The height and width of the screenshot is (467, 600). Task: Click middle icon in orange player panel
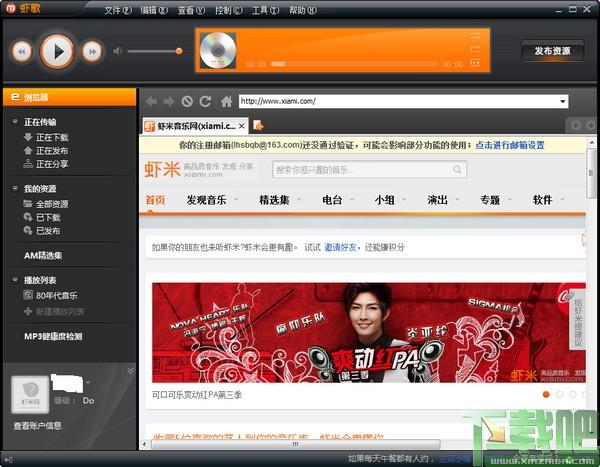tap(475, 49)
